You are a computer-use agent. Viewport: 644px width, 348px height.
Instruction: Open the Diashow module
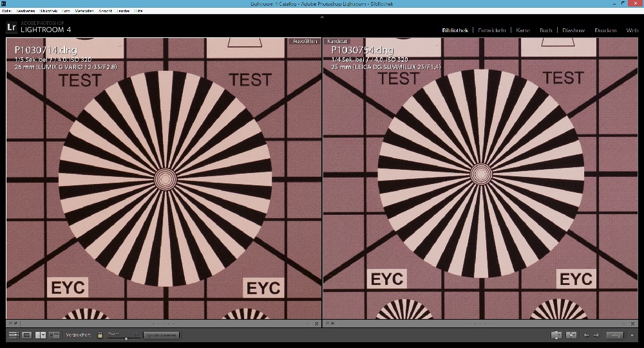[573, 30]
